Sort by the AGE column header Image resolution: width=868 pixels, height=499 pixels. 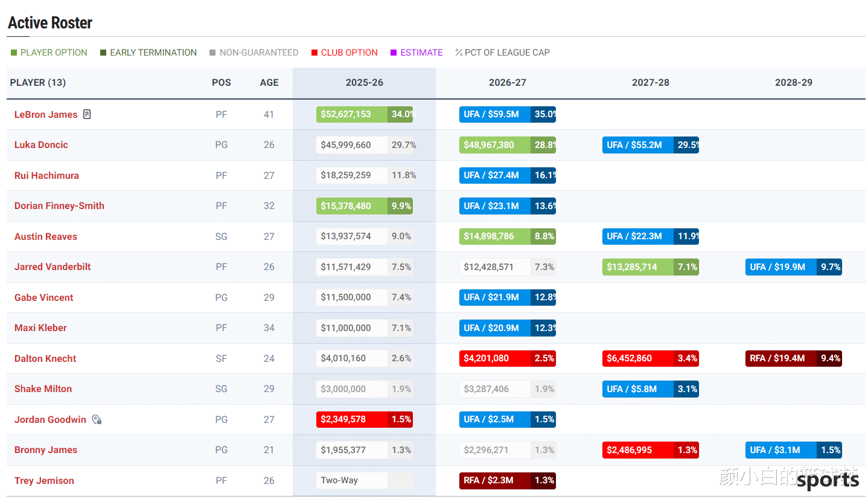(269, 83)
